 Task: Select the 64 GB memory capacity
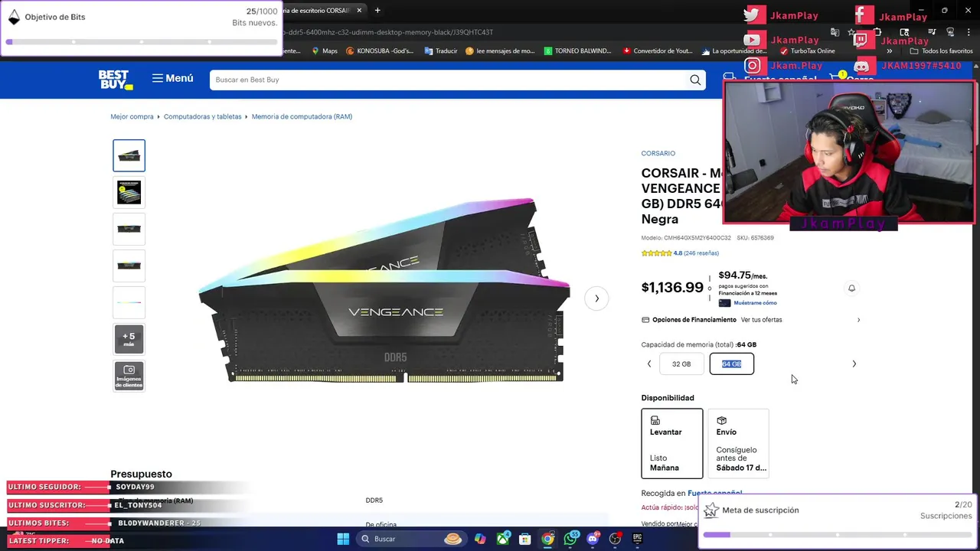pyautogui.click(x=732, y=364)
